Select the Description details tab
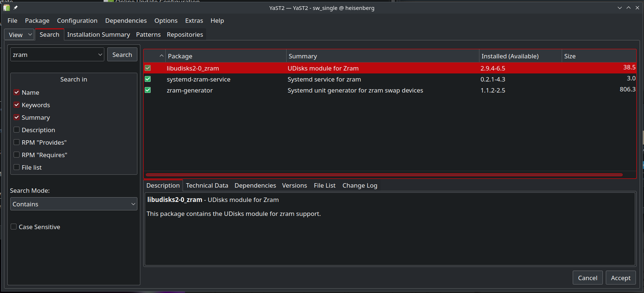 163,185
